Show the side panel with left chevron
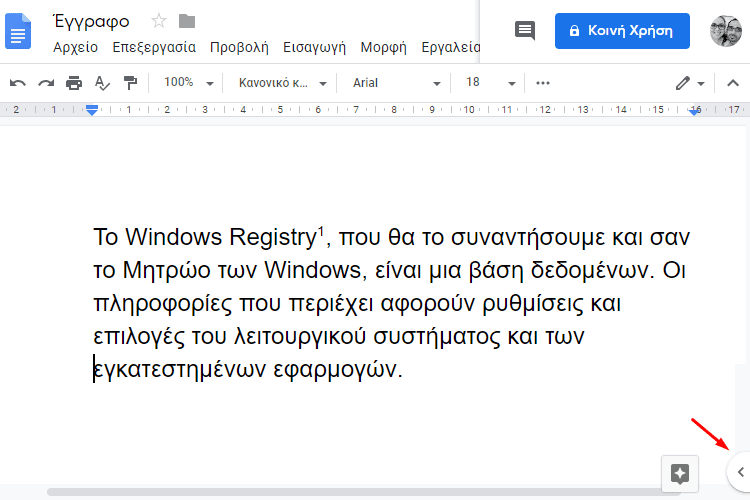This screenshot has width=750, height=500. tap(740, 472)
